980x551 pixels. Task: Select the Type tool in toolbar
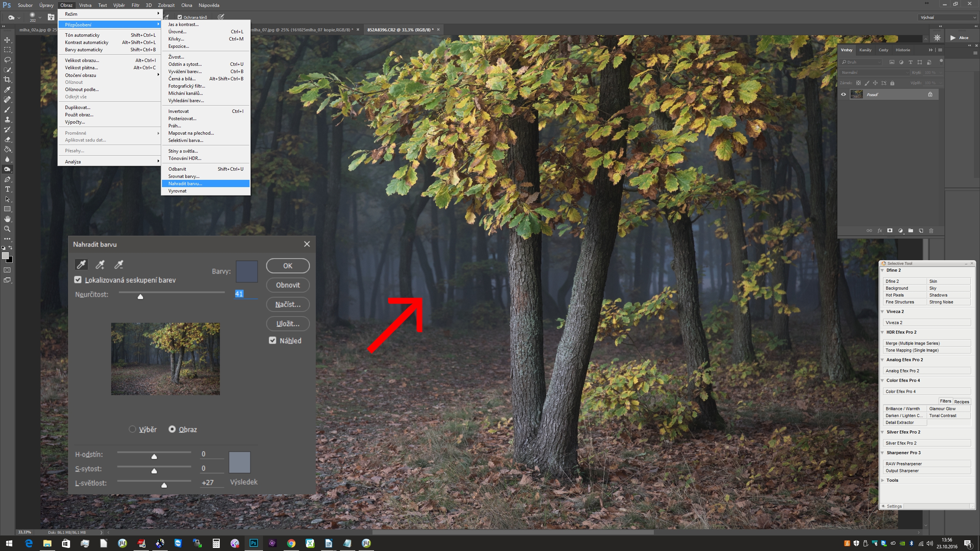tap(7, 189)
